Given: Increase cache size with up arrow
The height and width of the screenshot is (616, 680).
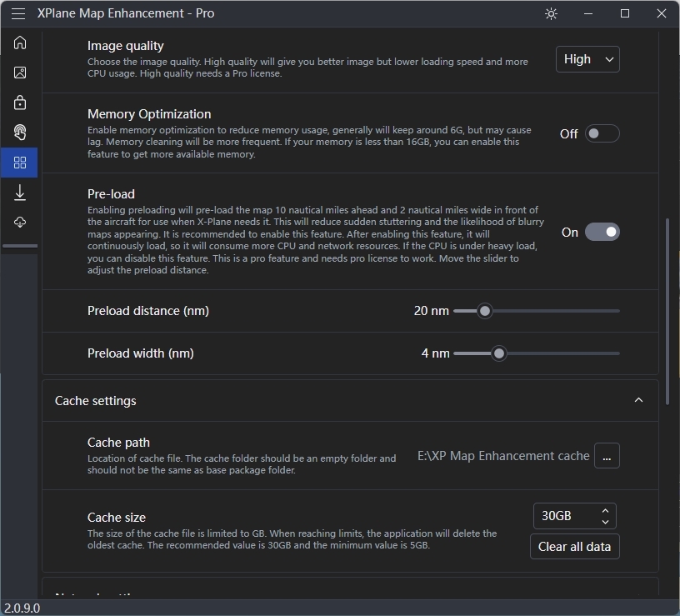Looking at the screenshot, I should [x=605, y=510].
